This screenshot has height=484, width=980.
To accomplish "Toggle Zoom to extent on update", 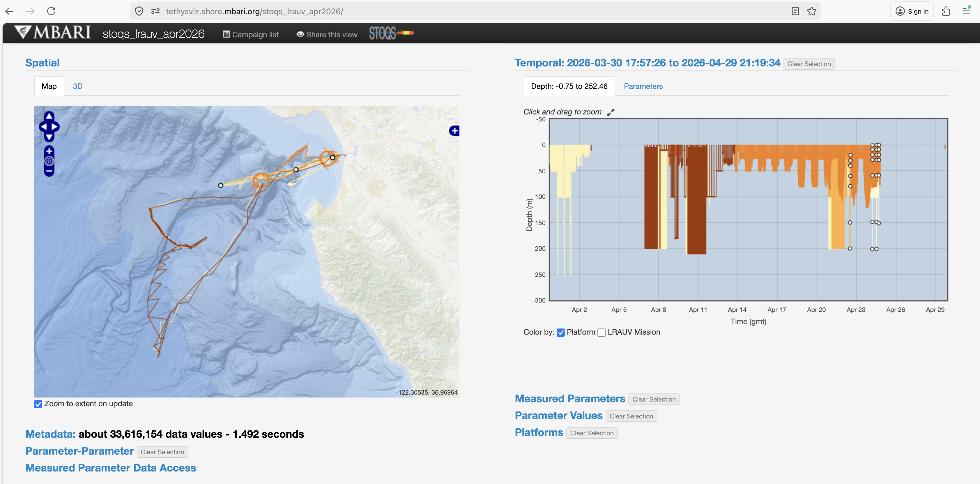I will [38, 404].
